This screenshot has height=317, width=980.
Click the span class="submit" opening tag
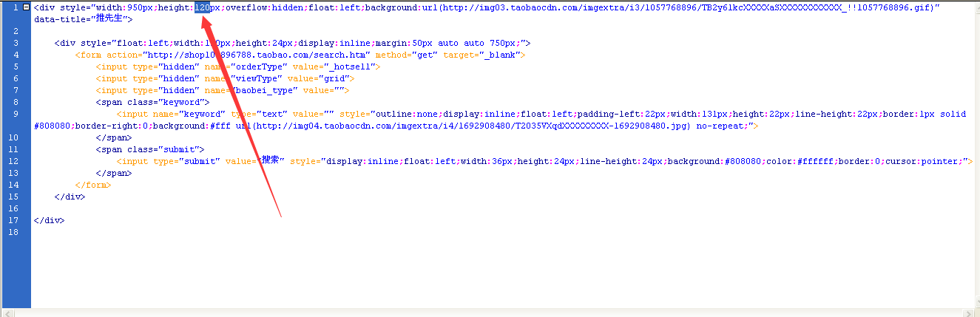[150, 149]
